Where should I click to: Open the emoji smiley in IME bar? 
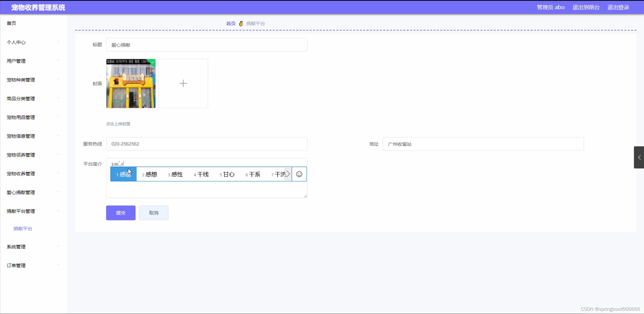click(299, 174)
